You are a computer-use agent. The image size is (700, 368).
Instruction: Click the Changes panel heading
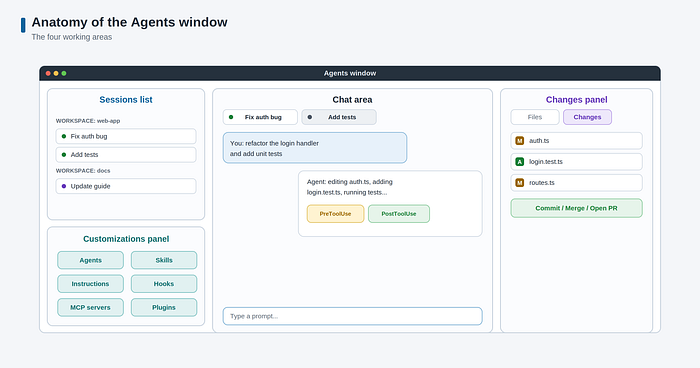(576, 100)
